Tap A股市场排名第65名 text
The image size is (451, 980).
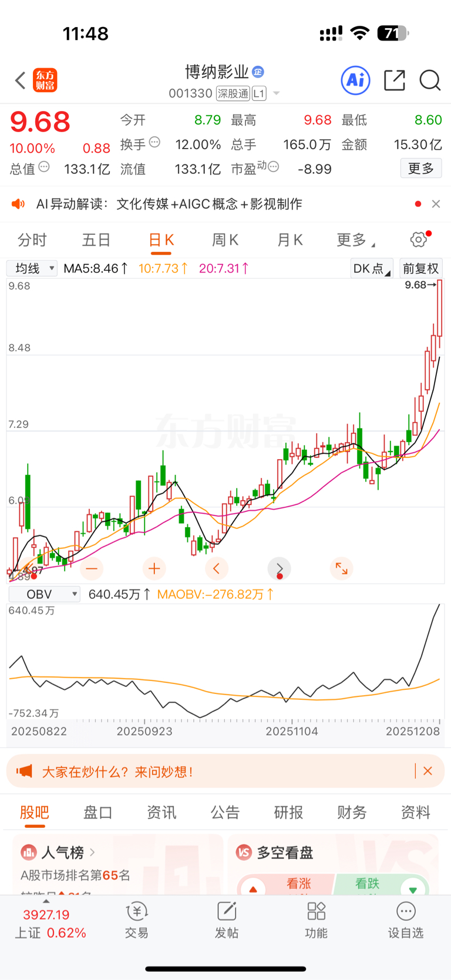75,875
